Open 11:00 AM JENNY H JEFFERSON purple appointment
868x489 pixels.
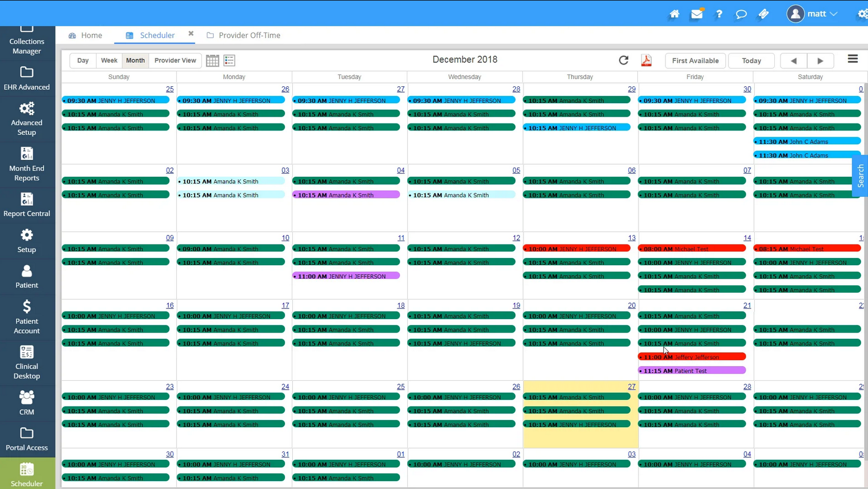click(346, 276)
